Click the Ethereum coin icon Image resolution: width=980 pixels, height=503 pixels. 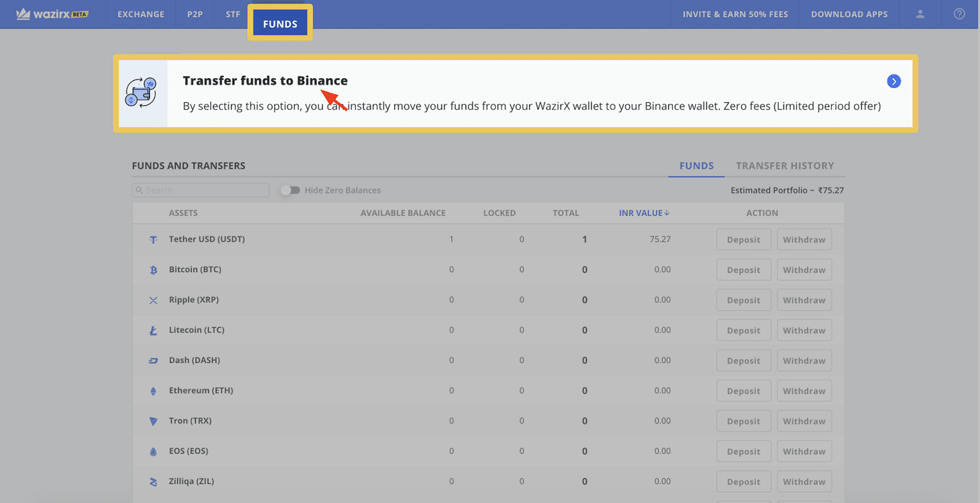pyautogui.click(x=153, y=391)
